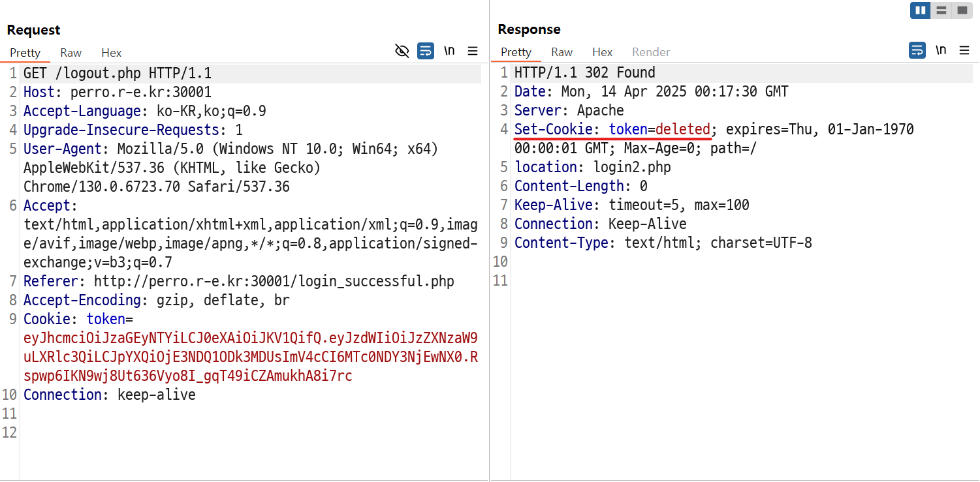Click the Upgrade-Insecure-Requests header line
This screenshot has height=482, width=980.
133,130
